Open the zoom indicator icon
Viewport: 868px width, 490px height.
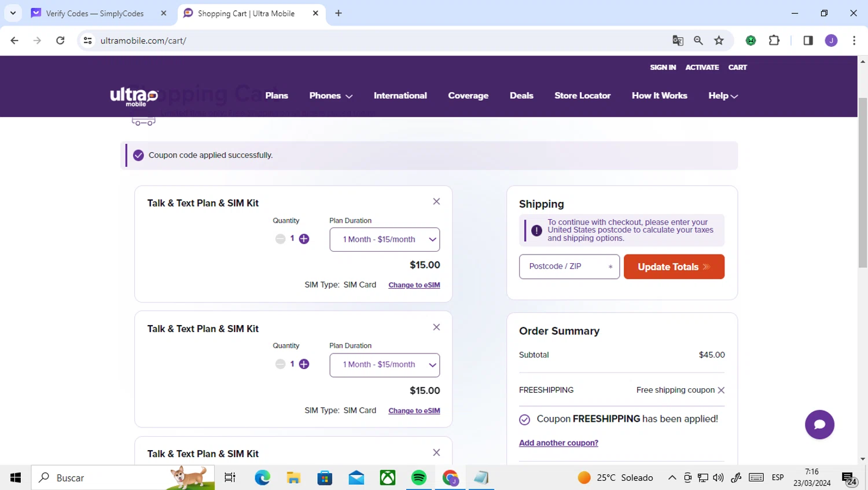coord(698,40)
